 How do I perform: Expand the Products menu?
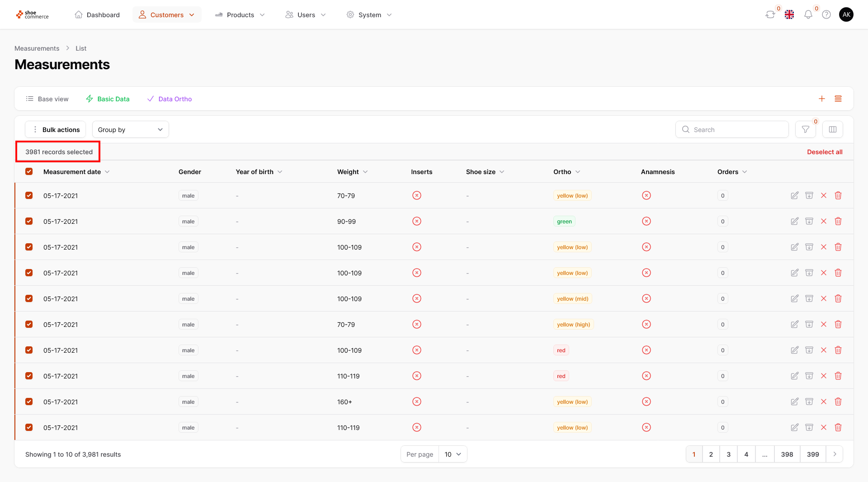(240, 15)
